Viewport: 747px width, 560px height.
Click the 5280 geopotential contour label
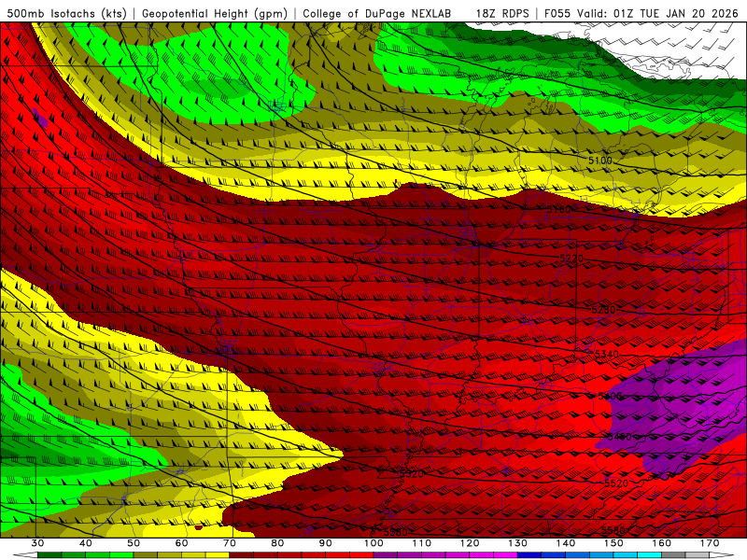point(603,310)
